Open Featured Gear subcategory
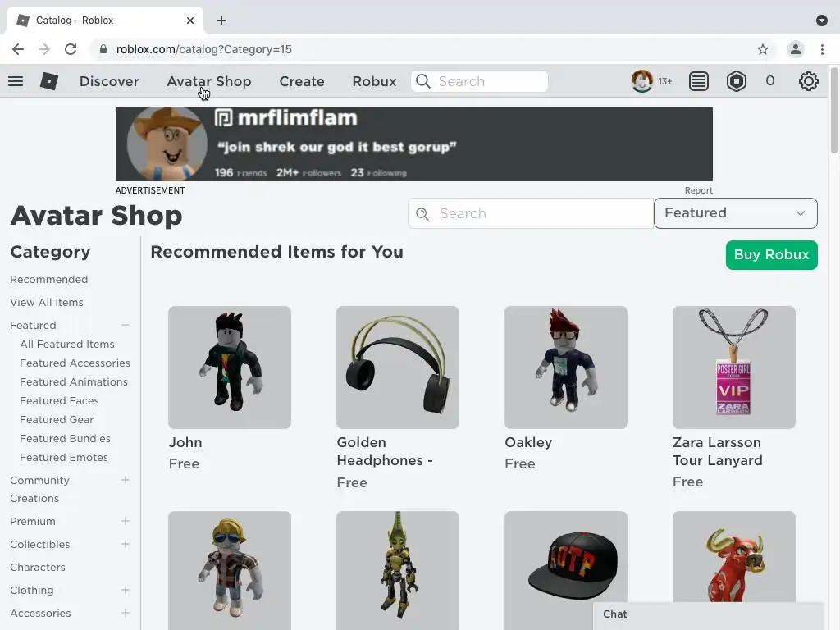The width and height of the screenshot is (840, 630). click(57, 419)
